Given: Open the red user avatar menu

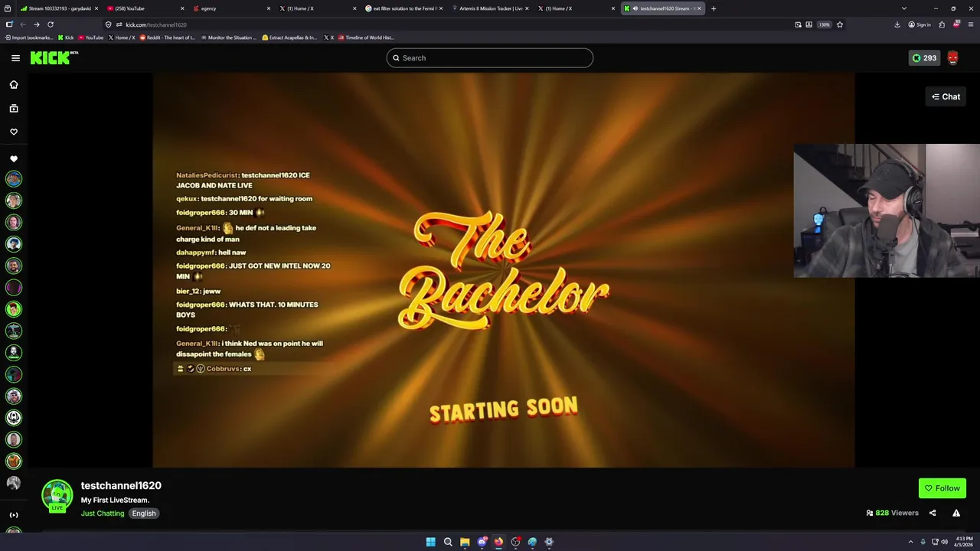Looking at the screenshot, I should pos(953,58).
